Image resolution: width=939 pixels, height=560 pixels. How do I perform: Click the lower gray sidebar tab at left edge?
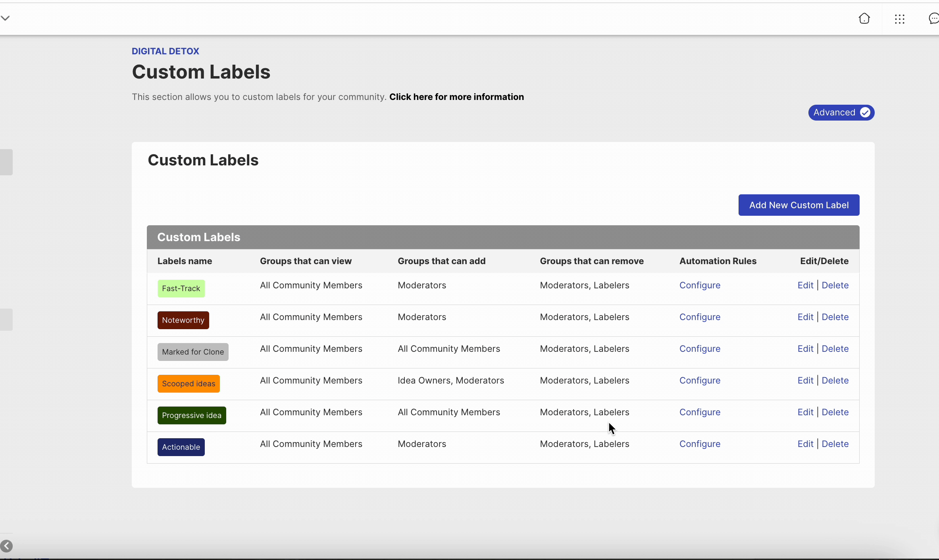6,320
